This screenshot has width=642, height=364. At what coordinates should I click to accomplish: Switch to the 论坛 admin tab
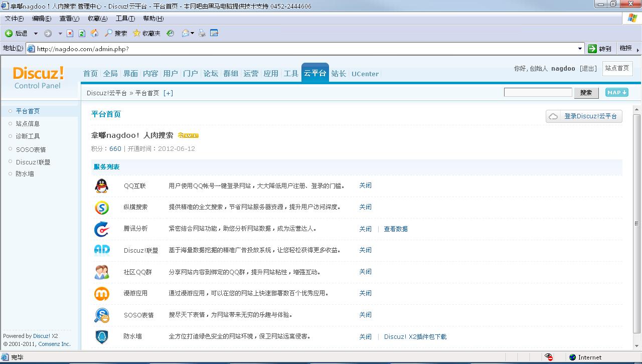coord(211,74)
